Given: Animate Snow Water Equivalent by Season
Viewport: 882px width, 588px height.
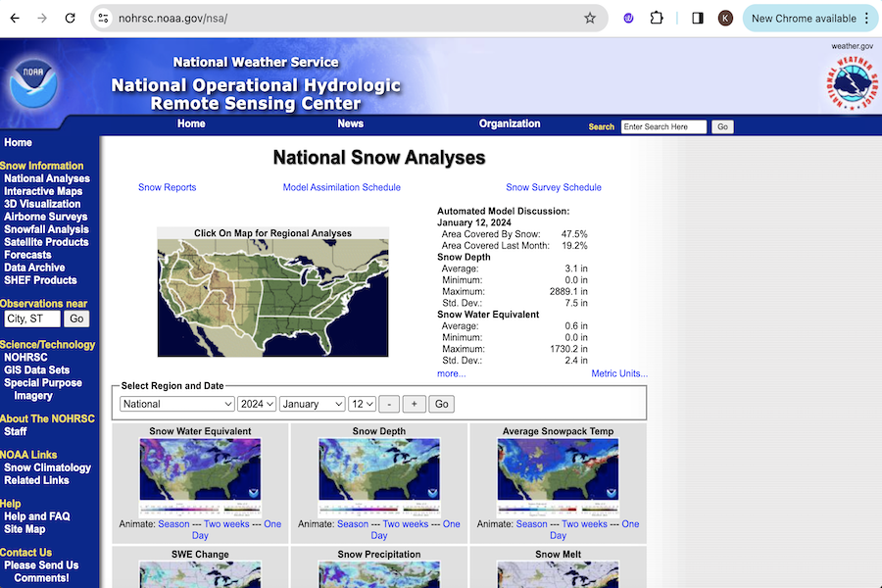Looking at the screenshot, I should [x=173, y=524].
